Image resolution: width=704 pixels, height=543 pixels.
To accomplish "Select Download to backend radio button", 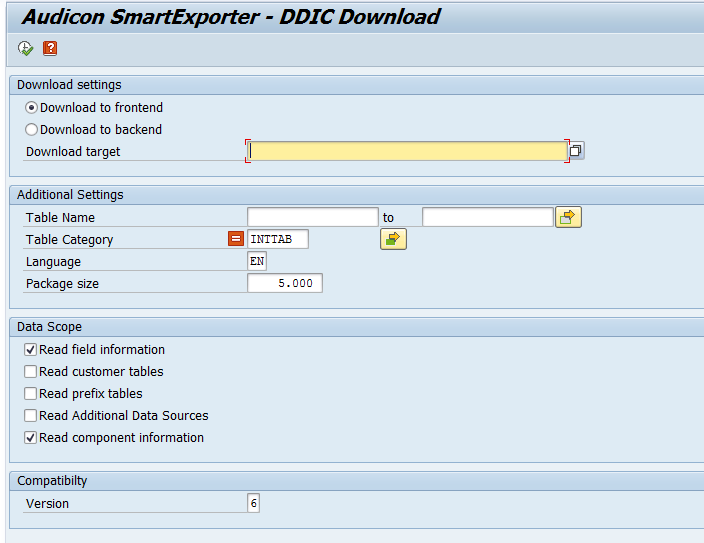I will (31, 130).
